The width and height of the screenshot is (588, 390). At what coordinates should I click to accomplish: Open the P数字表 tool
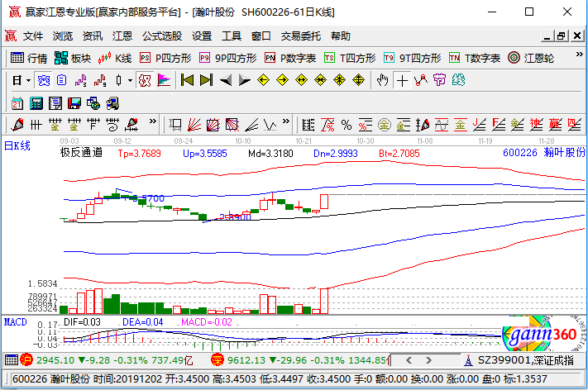[x=290, y=58]
